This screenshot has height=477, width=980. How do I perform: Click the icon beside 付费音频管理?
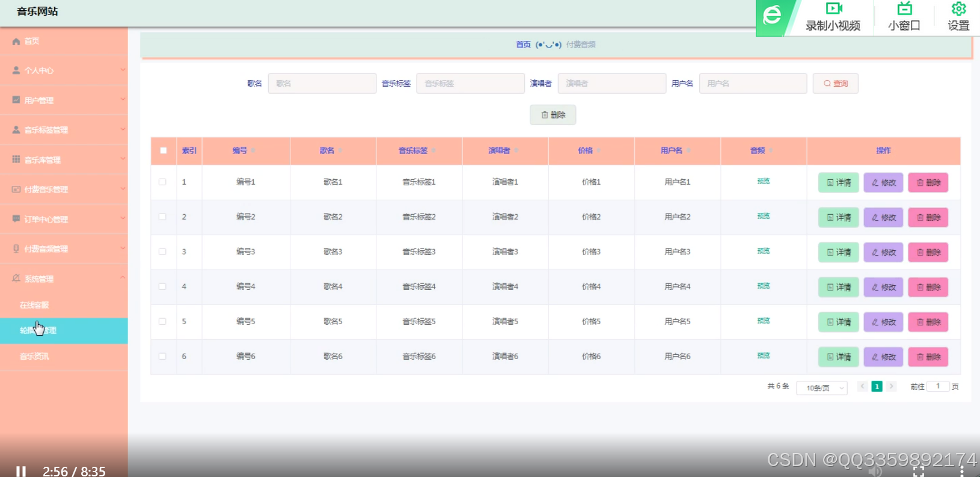tap(16, 248)
